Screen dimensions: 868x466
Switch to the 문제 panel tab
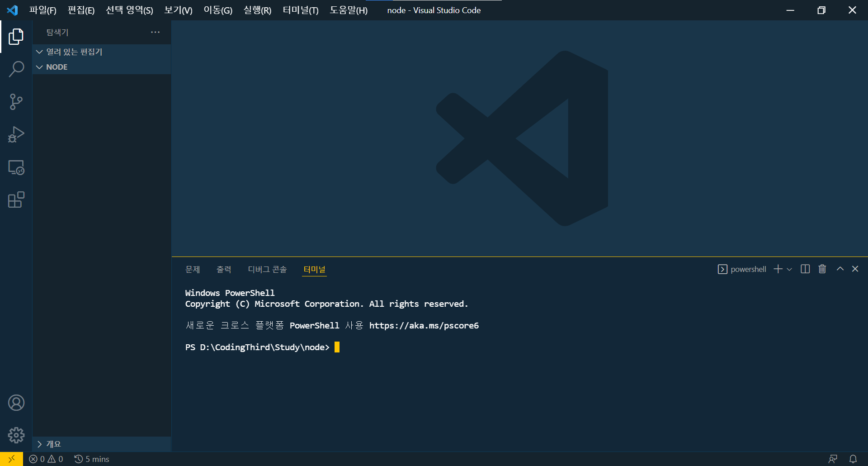(193, 269)
